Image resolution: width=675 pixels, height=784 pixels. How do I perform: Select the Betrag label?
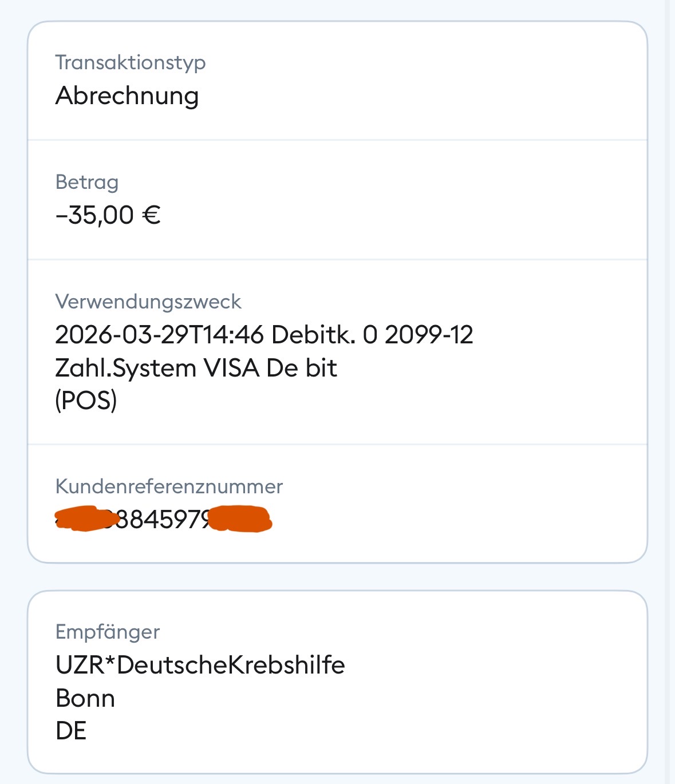pyautogui.click(x=87, y=183)
